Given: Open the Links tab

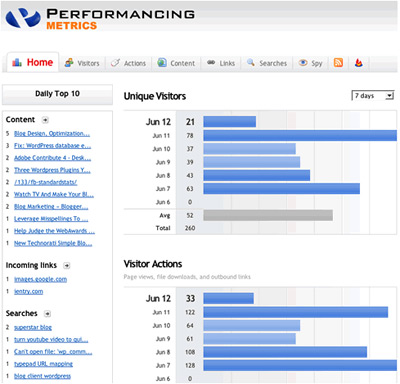Looking at the screenshot, I should coord(221,63).
